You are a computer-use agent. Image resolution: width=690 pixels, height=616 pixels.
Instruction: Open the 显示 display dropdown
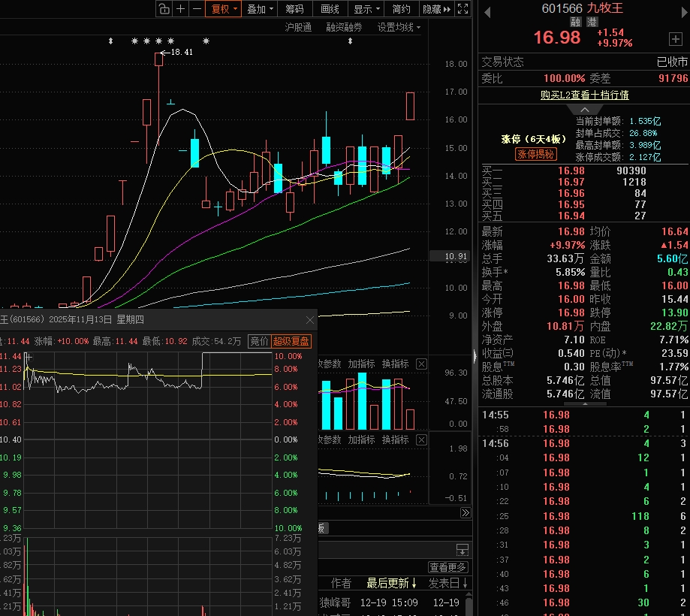(x=366, y=9)
